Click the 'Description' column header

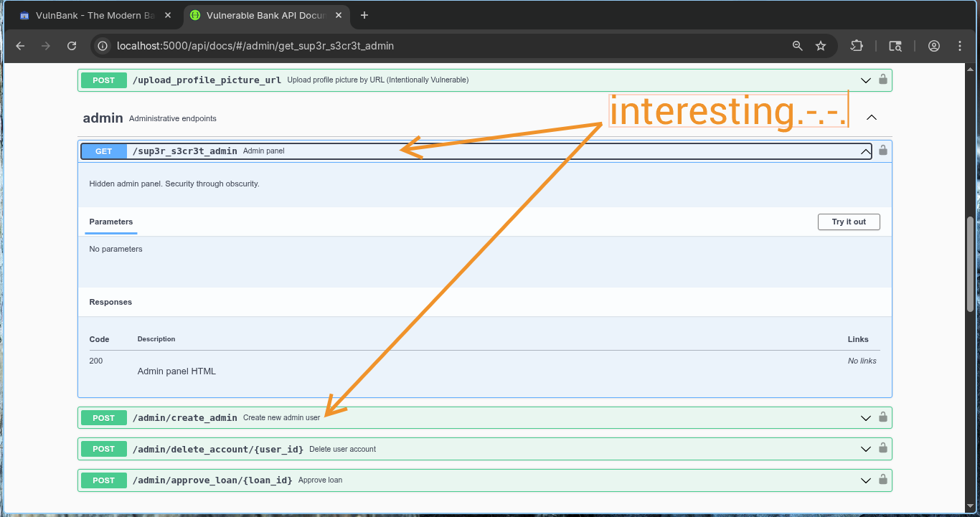click(156, 339)
